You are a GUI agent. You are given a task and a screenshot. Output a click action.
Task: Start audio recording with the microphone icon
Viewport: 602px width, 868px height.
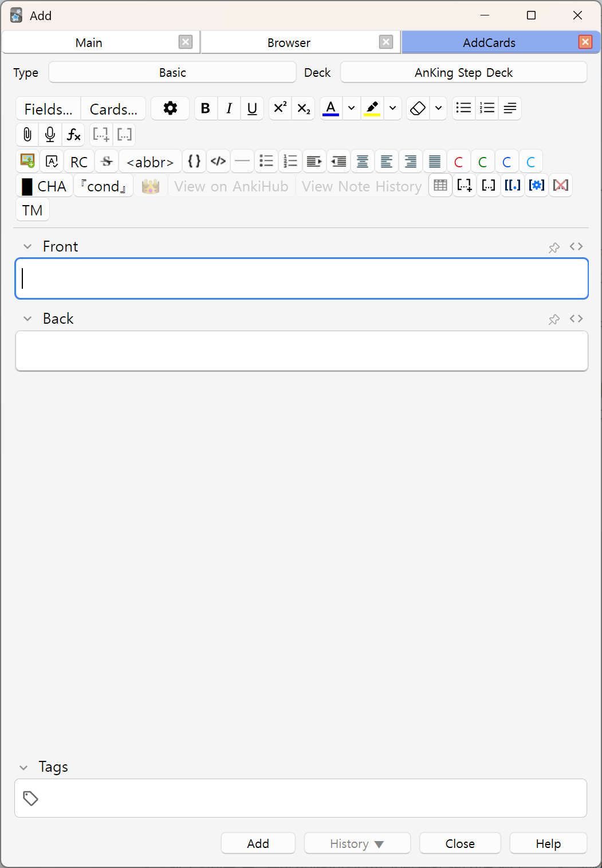[50, 135]
